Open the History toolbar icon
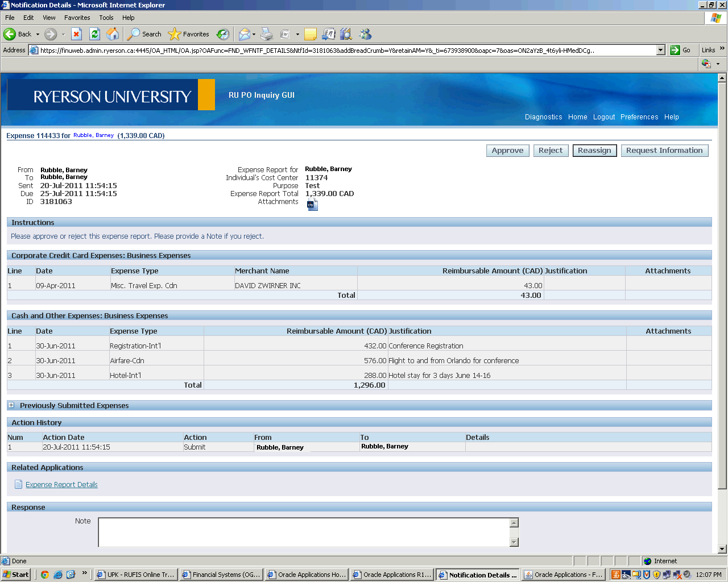 [x=223, y=34]
